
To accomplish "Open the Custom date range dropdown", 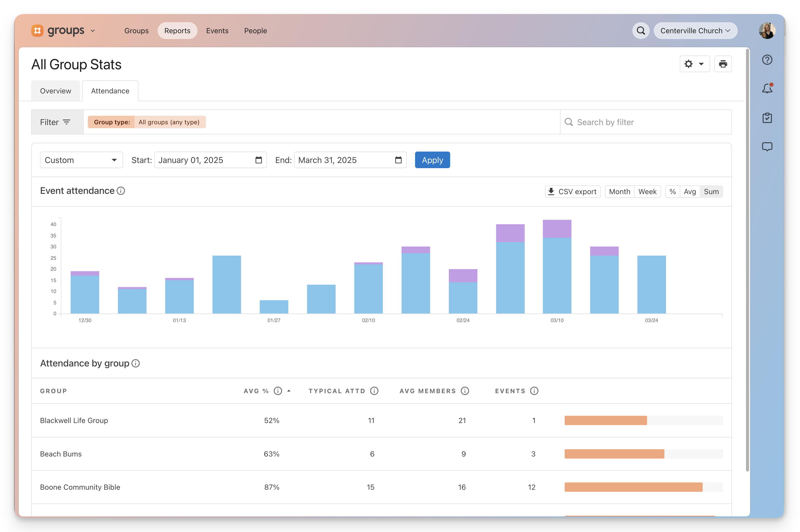I will pyautogui.click(x=81, y=160).
